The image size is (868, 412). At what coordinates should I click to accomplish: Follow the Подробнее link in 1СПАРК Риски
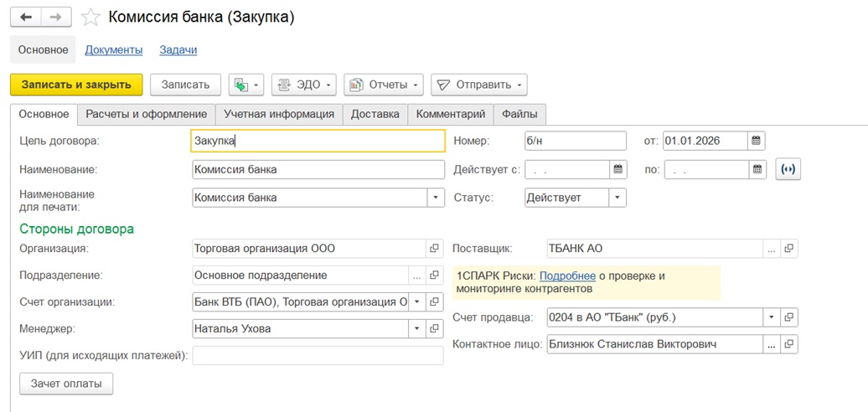click(567, 276)
